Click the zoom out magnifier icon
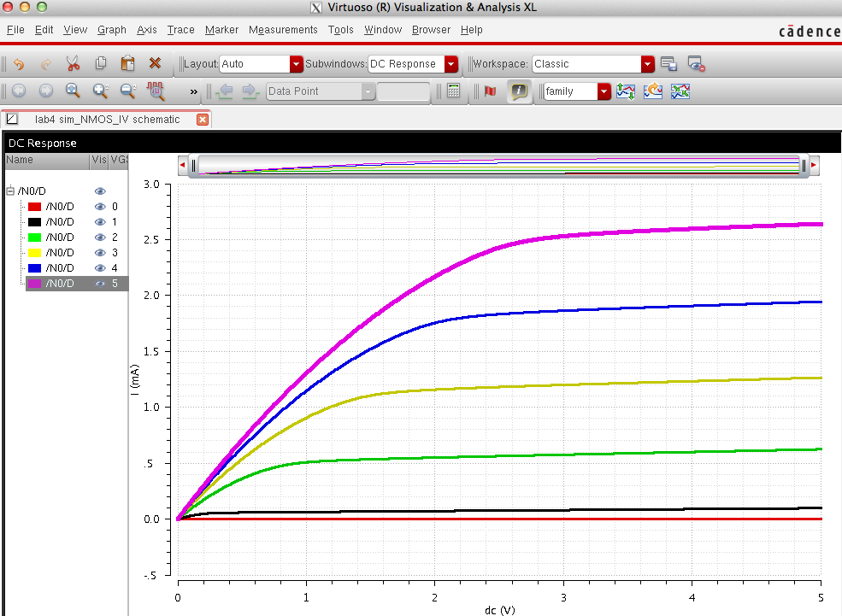The image size is (842, 616). tap(127, 91)
